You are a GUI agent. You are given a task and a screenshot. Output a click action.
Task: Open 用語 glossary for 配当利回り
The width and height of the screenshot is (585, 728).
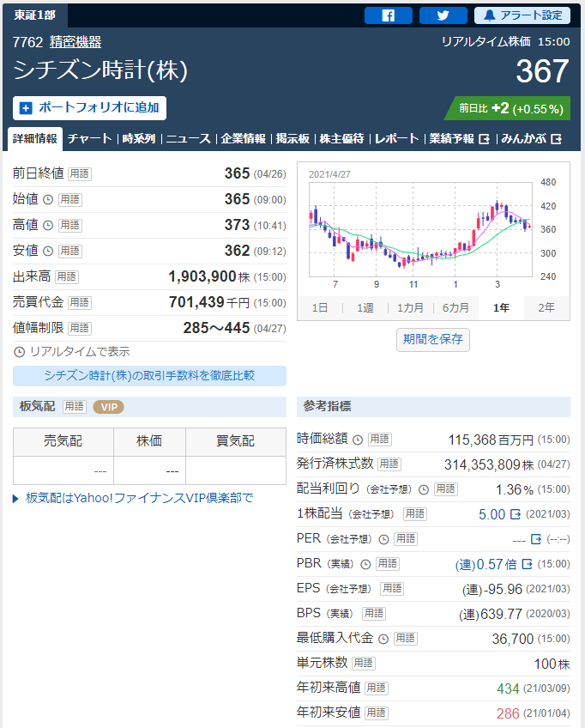click(446, 488)
